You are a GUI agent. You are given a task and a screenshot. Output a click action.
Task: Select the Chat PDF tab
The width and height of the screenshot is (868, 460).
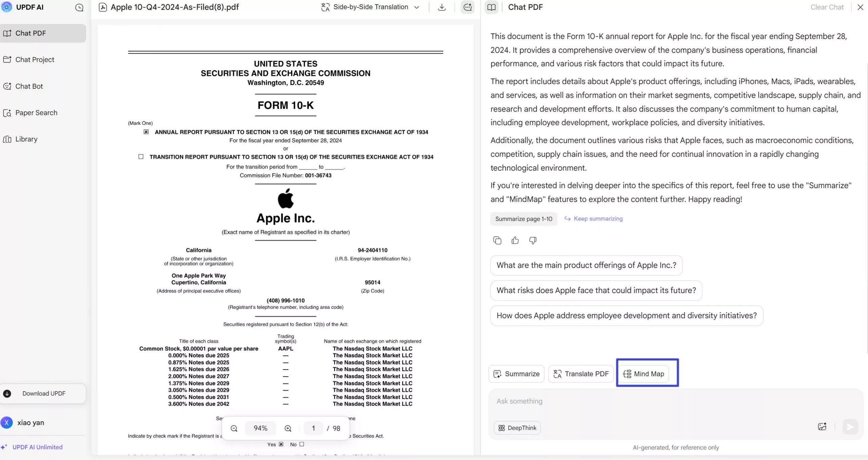pos(31,33)
